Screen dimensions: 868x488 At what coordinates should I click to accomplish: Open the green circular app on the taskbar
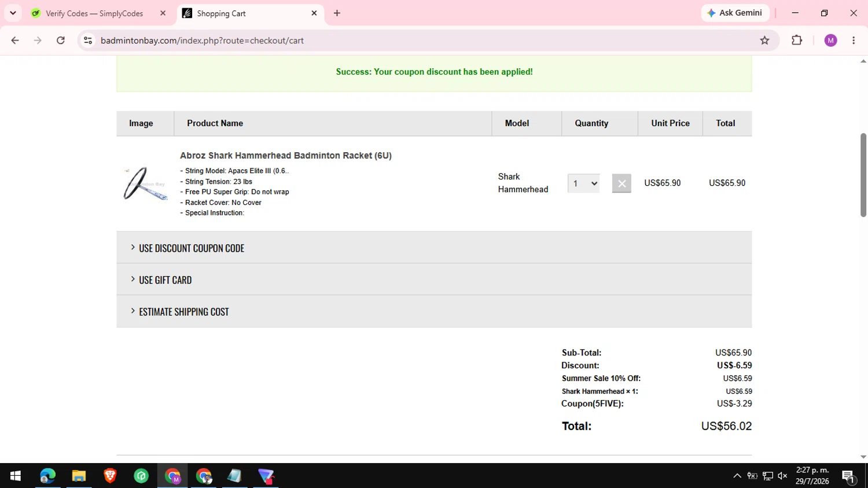tap(141, 476)
